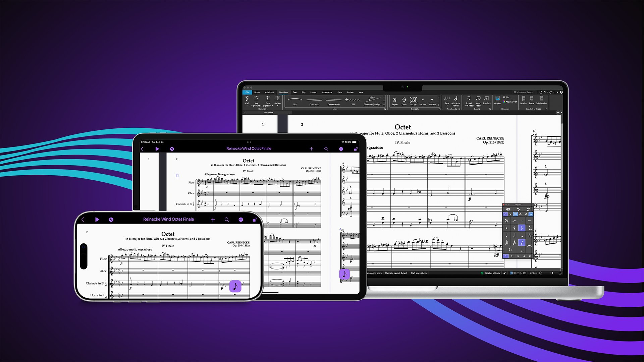The image size is (644, 362).
Task: Click inside the Command Search field
Action: (525, 92)
